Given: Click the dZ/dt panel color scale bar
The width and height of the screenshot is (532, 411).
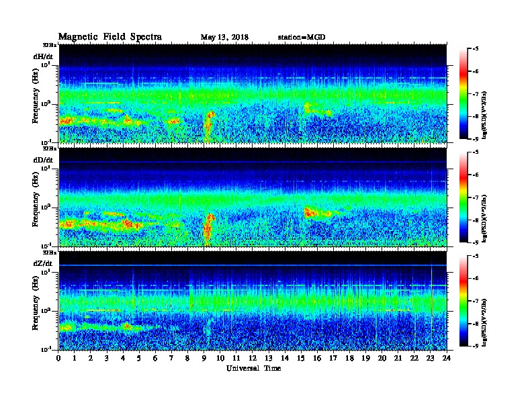Looking at the screenshot, I should 463,300.
